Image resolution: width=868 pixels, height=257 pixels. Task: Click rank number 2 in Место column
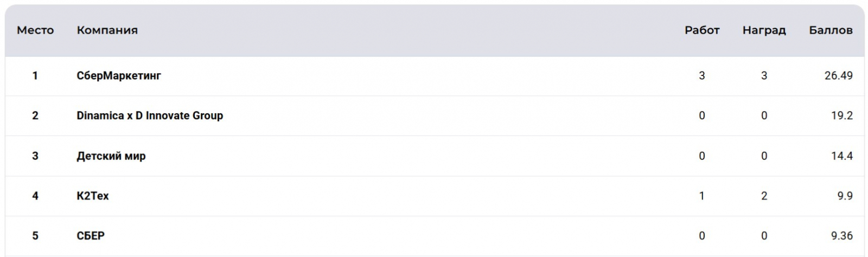pos(35,115)
